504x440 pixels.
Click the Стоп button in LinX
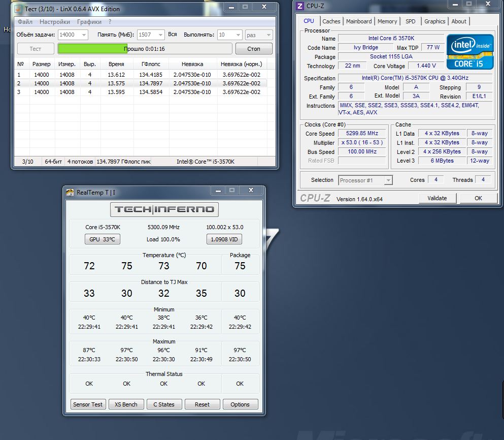[254, 49]
